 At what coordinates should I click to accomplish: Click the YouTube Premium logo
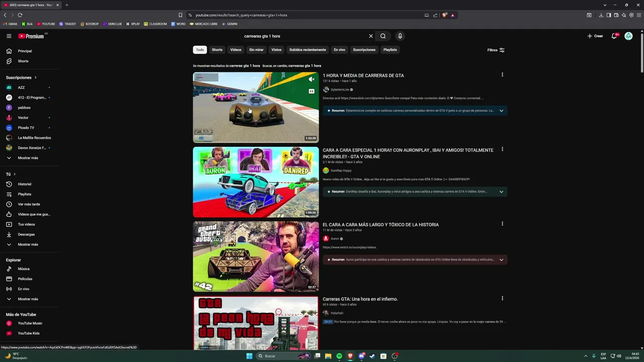click(x=31, y=36)
